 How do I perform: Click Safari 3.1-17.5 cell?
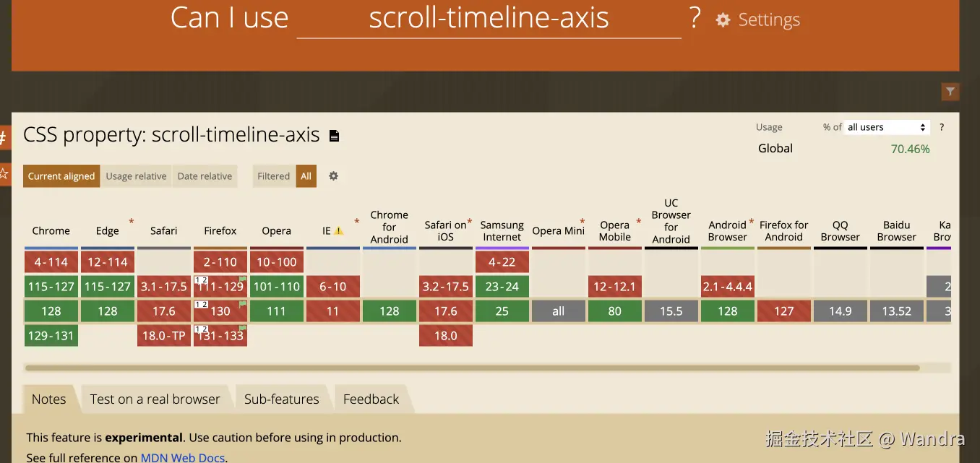pyautogui.click(x=164, y=287)
